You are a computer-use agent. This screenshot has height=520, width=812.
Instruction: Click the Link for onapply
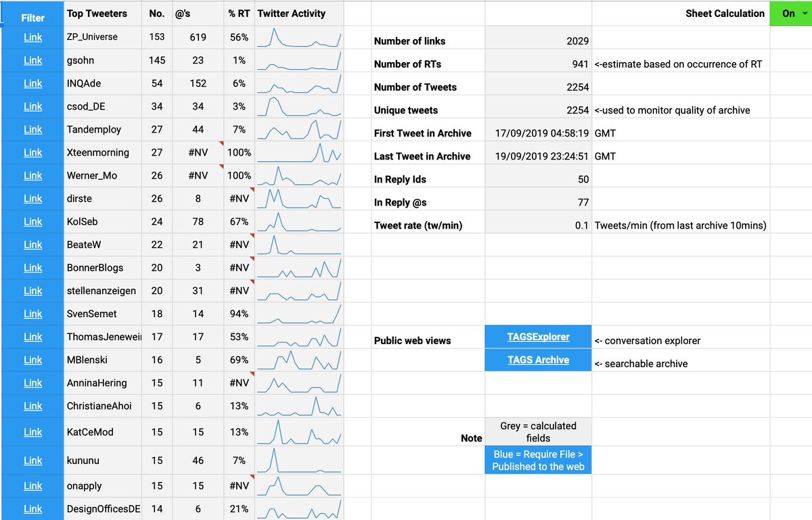point(32,486)
